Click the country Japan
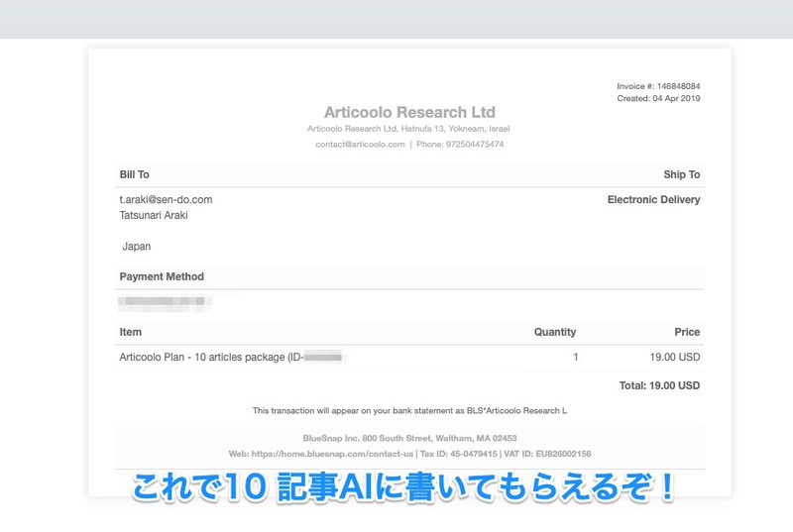 click(x=137, y=247)
